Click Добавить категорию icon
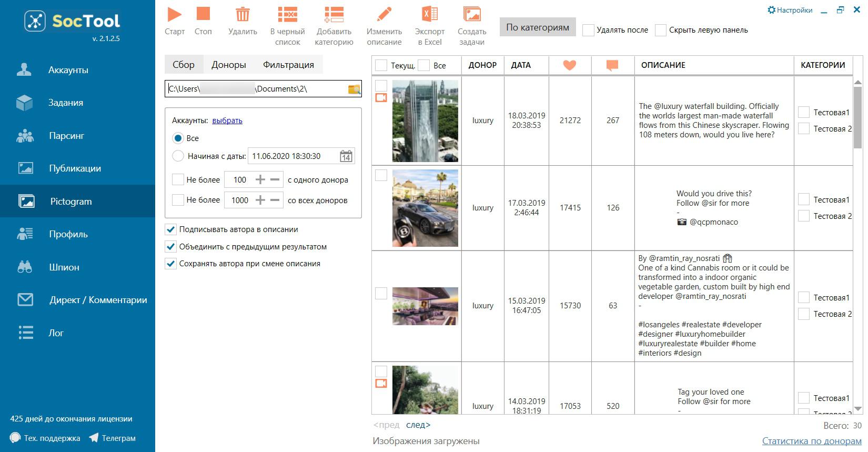This screenshot has height=452, width=868. (x=334, y=14)
